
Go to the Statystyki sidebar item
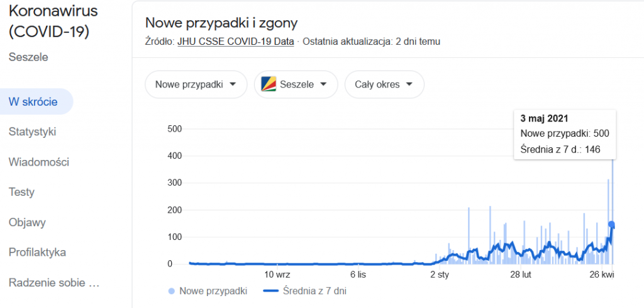pyautogui.click(x=33, y=132)
